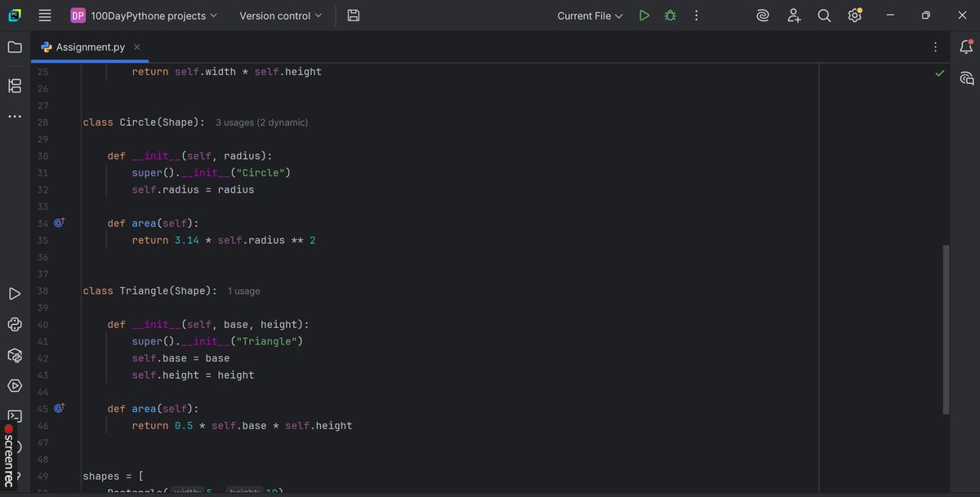Click the 'self.height = height' line

tap(193, 375)
